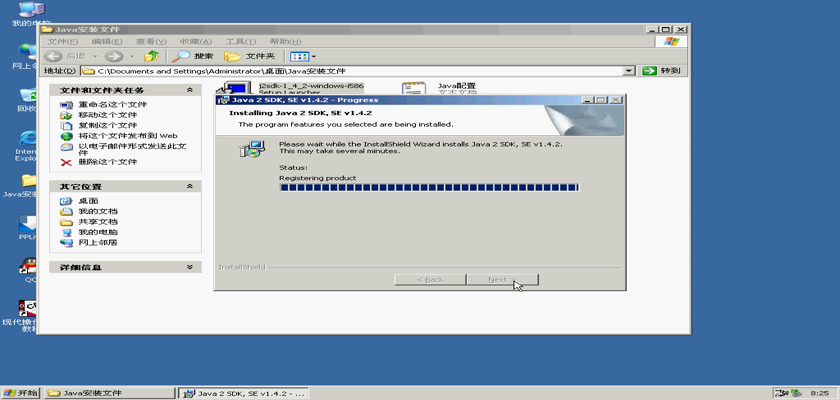The width and height of the screenshot is (840, 400).
Task: Open the Help (帮助) menu
Action: point(285,42)
